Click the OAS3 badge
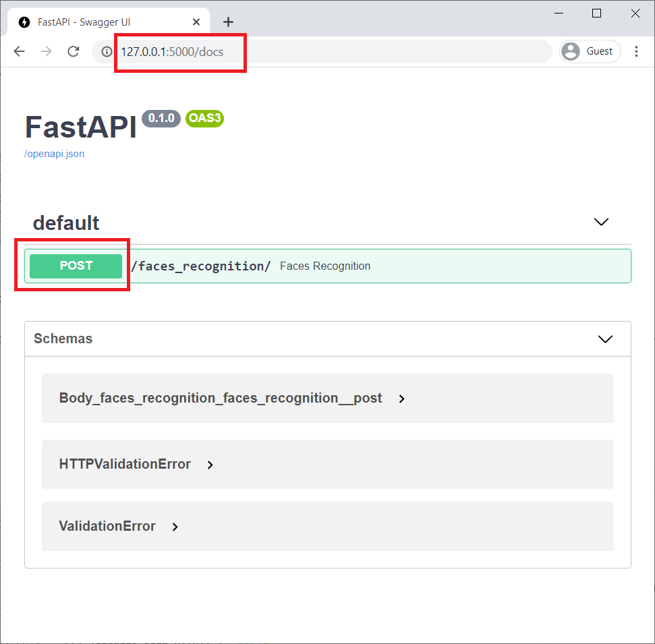This screenshot has height=644, width=655. 204,119
